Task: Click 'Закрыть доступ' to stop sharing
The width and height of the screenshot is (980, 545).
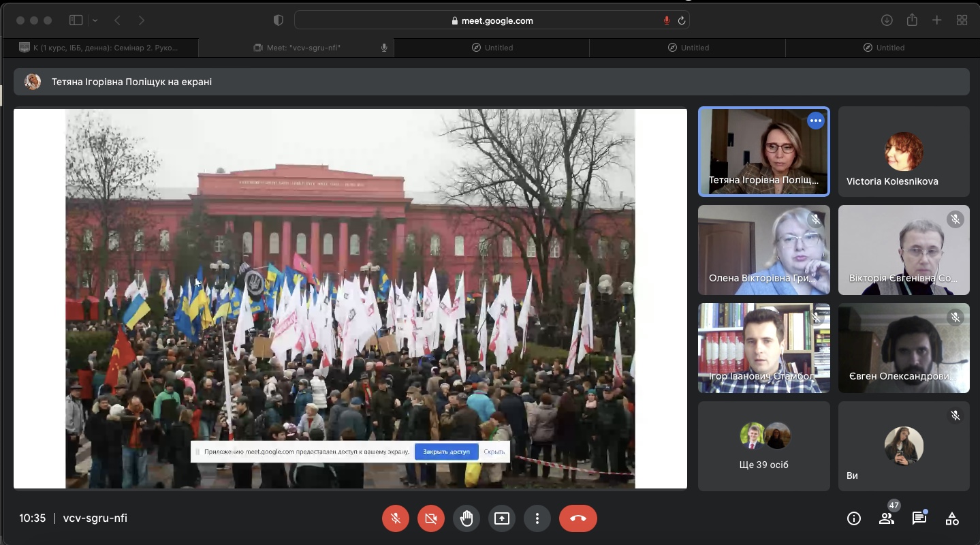Action: (446, 452)
